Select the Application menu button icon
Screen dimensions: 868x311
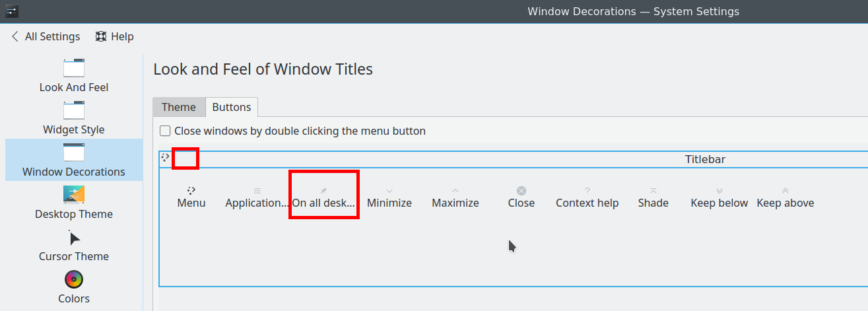(257, 190)
